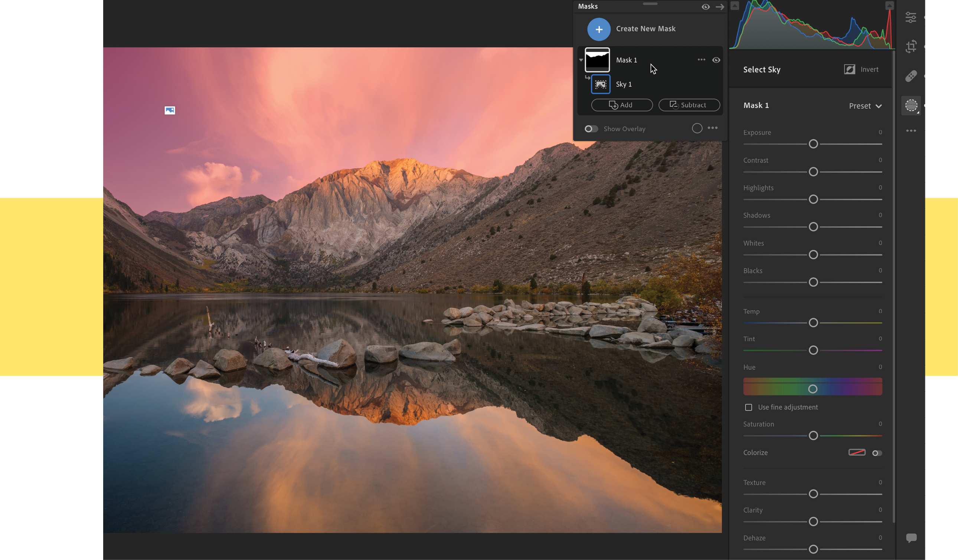Click the Colorize color swatch

857,452
